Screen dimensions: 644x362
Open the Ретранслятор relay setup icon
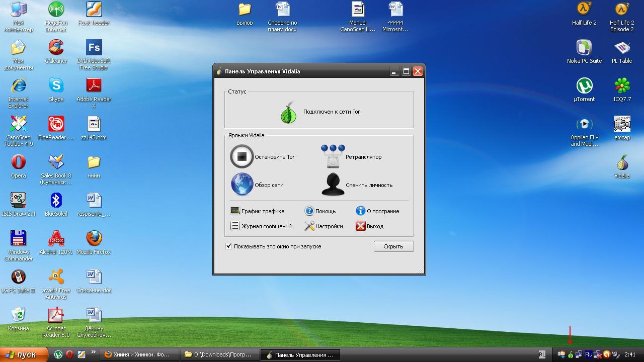click(x=333, y=157)
